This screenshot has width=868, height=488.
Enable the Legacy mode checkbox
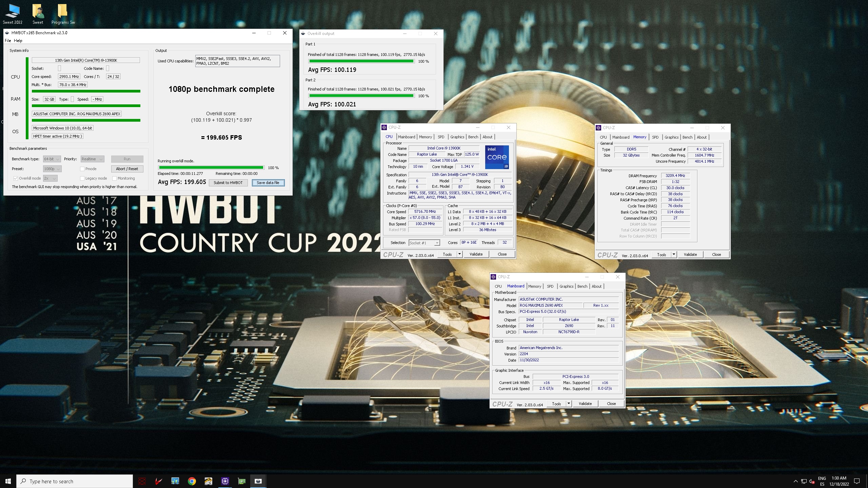pos(82,178)
